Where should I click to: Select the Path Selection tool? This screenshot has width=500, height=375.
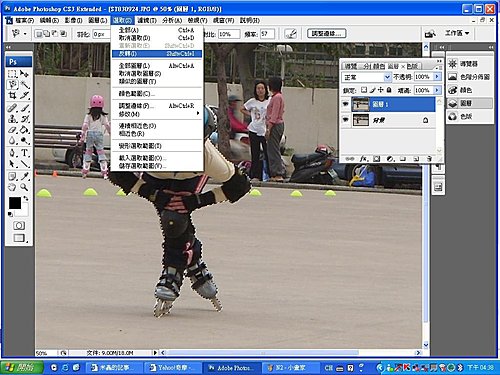13,164
